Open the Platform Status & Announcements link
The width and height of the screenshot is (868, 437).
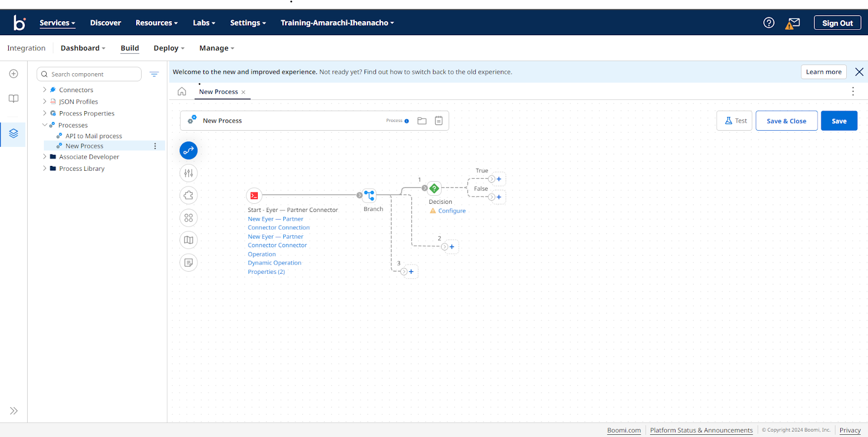(701, 430)
